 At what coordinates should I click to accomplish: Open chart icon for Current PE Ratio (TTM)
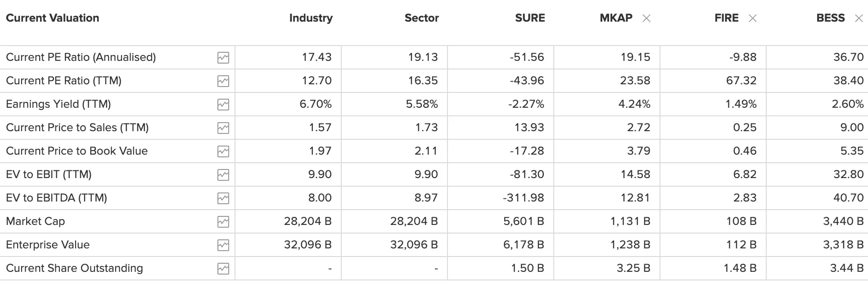pyautogui.click(x=223, y=81)
